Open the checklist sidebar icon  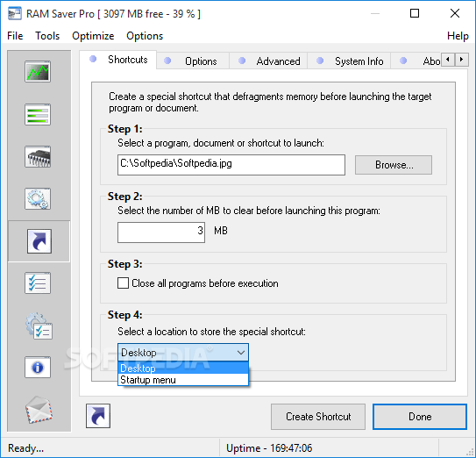pyautogui.click(x=38, y=283)
